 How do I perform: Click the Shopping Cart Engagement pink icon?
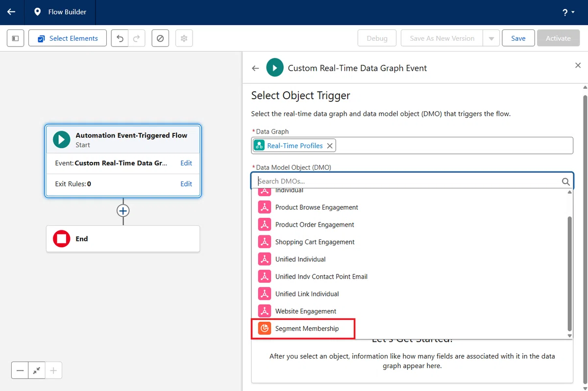(x=265, y=242)
